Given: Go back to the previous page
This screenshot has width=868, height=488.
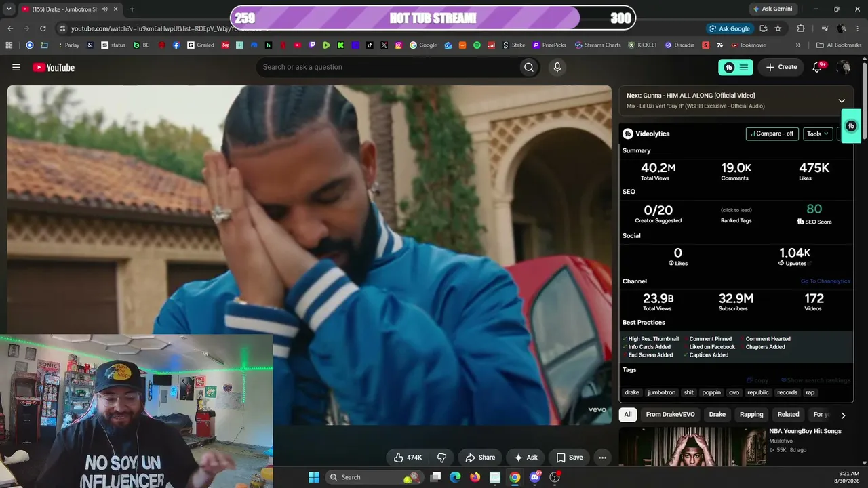Looking at the screenshot, I should (x=10, y=28).
